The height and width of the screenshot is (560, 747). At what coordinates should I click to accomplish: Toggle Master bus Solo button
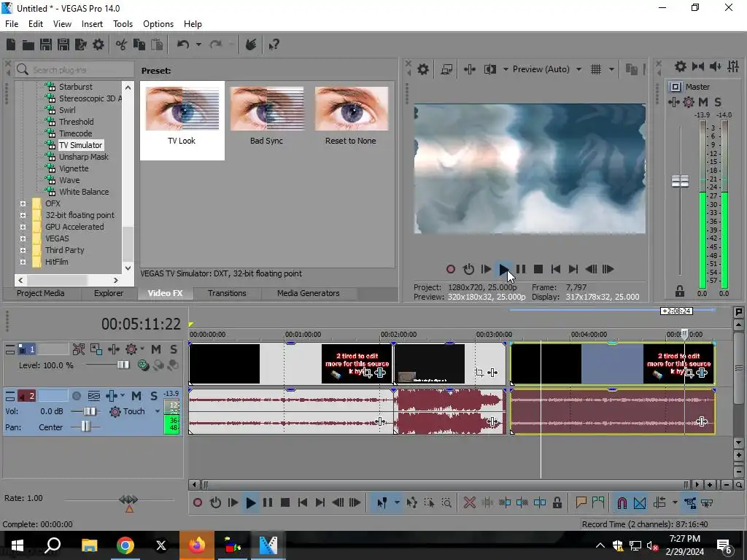click(718, 102)
